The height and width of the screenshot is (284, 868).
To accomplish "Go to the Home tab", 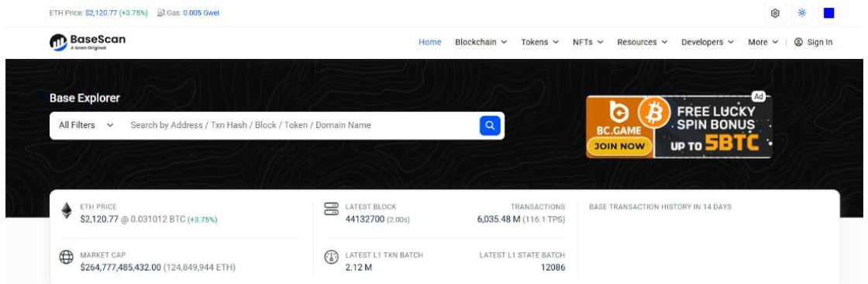I will pyautogui.click(x=429, y=42).
